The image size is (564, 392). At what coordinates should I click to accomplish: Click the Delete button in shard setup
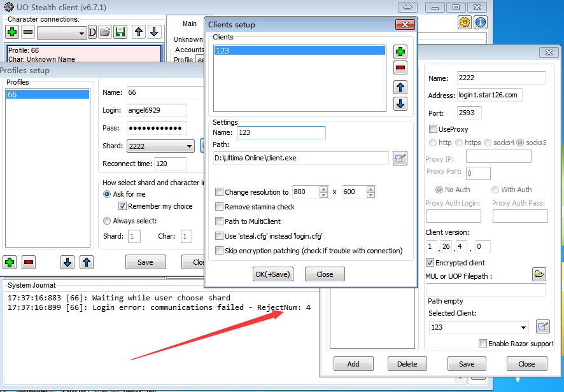click(407, 364)
